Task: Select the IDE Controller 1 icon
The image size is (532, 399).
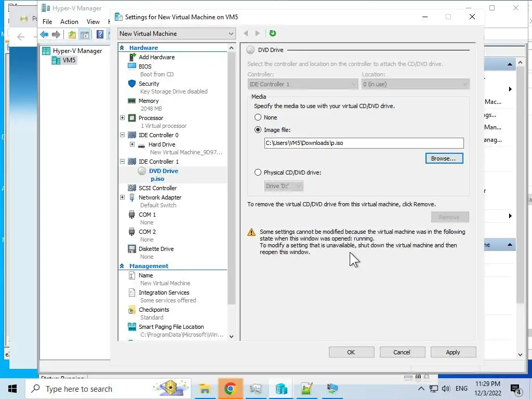Action: tap(132, 162)
